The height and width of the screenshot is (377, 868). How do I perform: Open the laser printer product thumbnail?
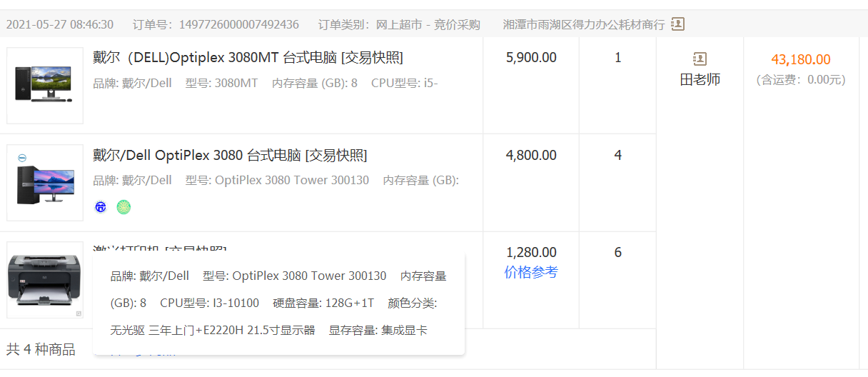coord(45,280)
